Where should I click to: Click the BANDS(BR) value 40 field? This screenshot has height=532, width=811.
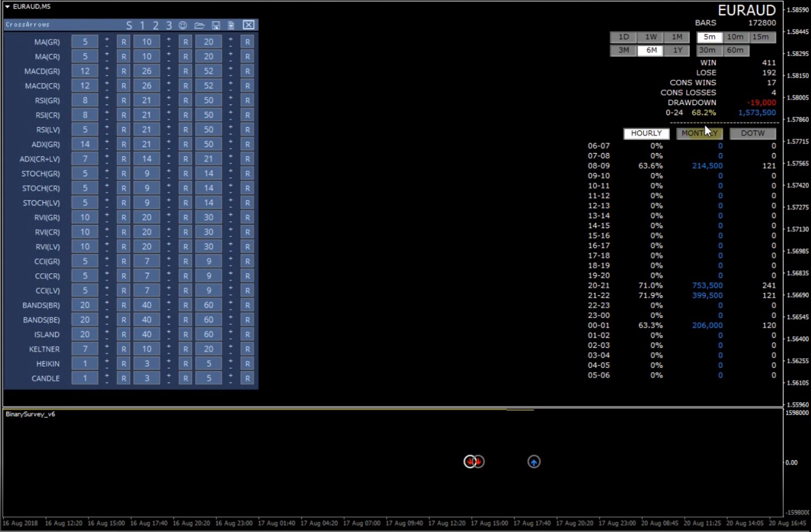coord(147,305)
